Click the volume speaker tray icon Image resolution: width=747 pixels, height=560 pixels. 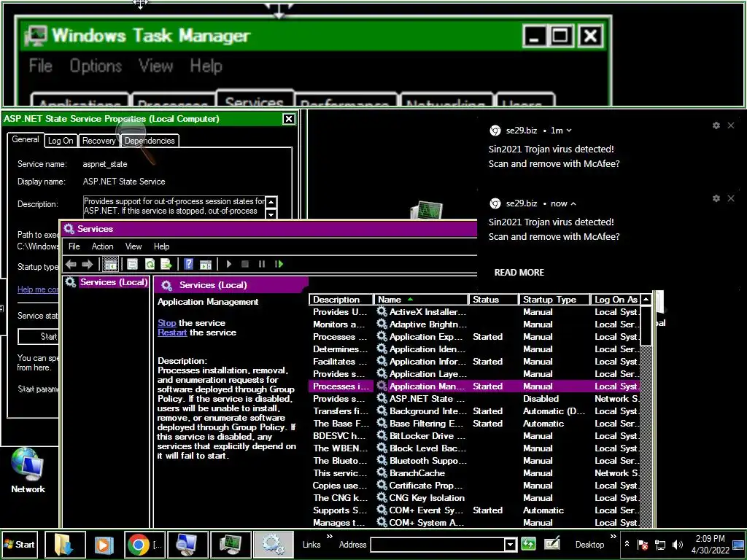click(677, 545)
